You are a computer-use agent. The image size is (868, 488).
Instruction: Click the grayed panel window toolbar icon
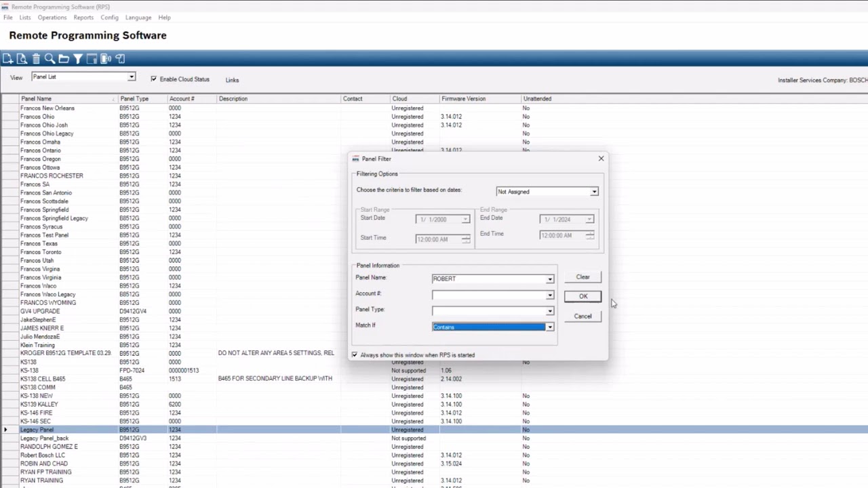(92, 59)
